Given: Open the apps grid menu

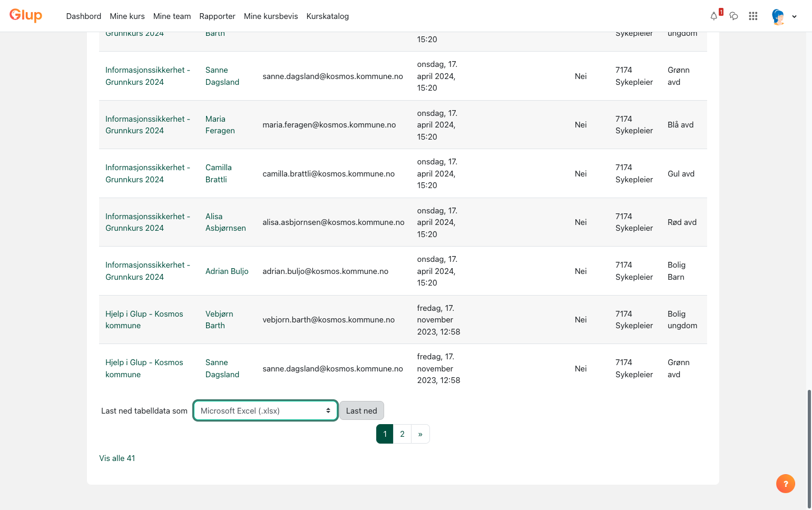Looking at the screenshot, I should click(x=753, y=16).
